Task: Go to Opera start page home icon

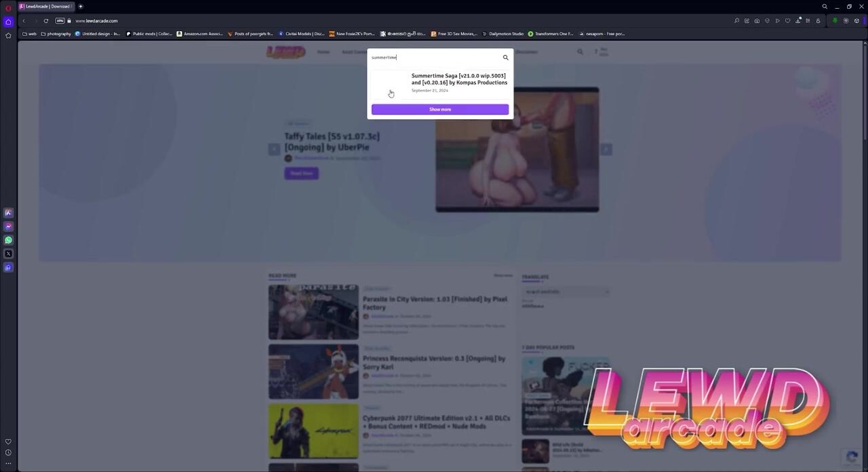Action: 8,22
